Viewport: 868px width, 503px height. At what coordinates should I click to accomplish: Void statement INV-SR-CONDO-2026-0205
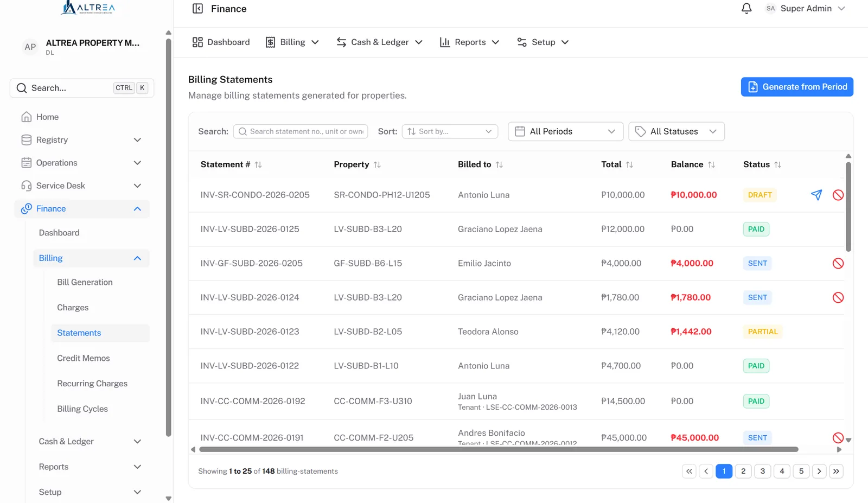[x=838, y=195]
